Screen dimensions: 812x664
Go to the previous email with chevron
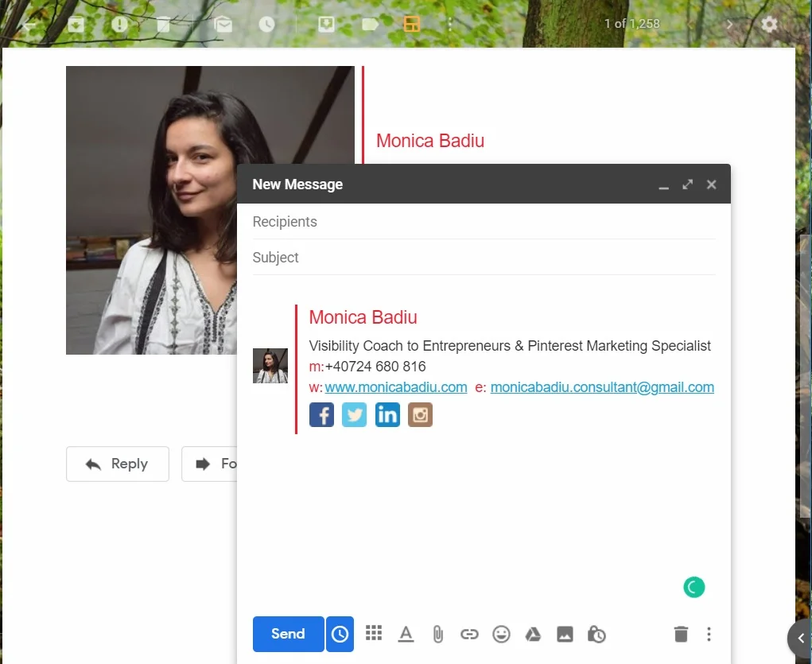point(690,25)
